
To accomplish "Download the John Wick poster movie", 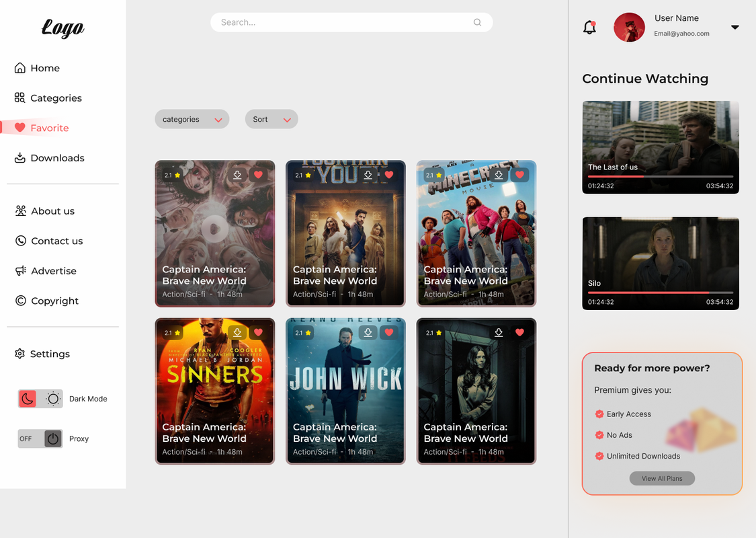I will pos(368,332).
